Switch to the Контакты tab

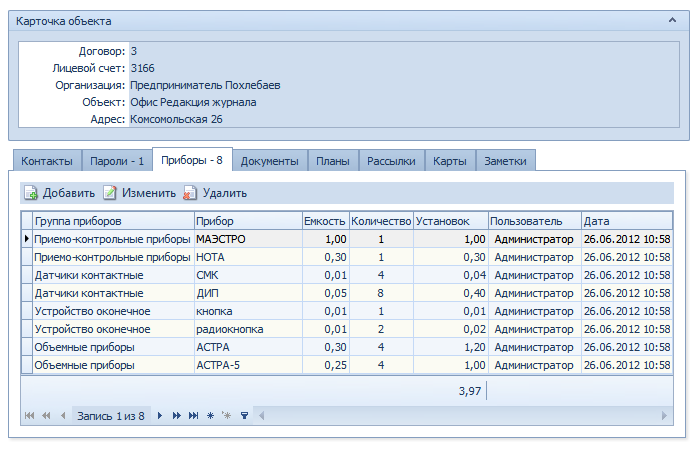tap(47, 161)
